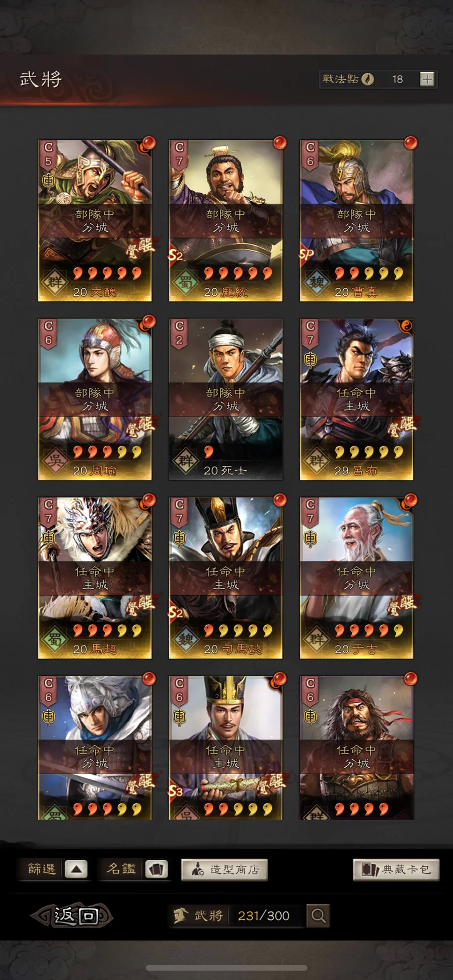Click the 名鑑 card icon
This screenshot has width=453, height=980.
pyautogui.click(x=157, y=869)
